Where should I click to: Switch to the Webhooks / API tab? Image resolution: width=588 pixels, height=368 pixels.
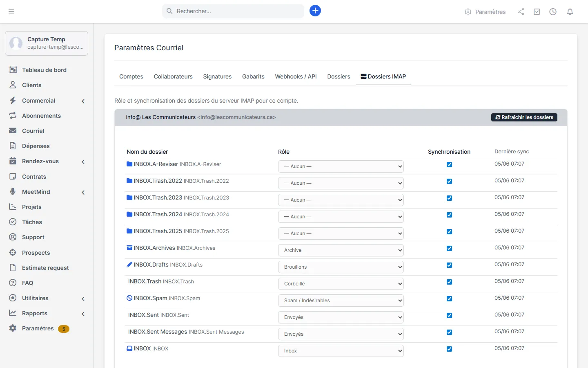tap(296, 76)
